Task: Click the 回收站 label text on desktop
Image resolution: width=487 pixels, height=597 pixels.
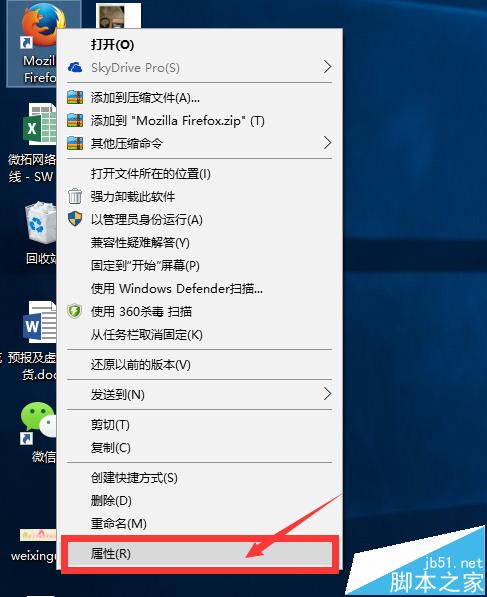Action: (x=41, y=259)
